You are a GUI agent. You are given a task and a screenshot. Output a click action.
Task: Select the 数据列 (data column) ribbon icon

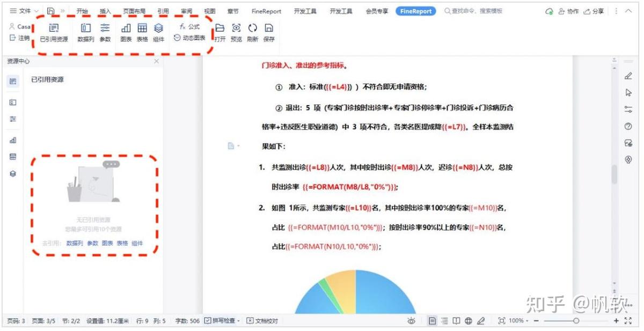point(85,31)
